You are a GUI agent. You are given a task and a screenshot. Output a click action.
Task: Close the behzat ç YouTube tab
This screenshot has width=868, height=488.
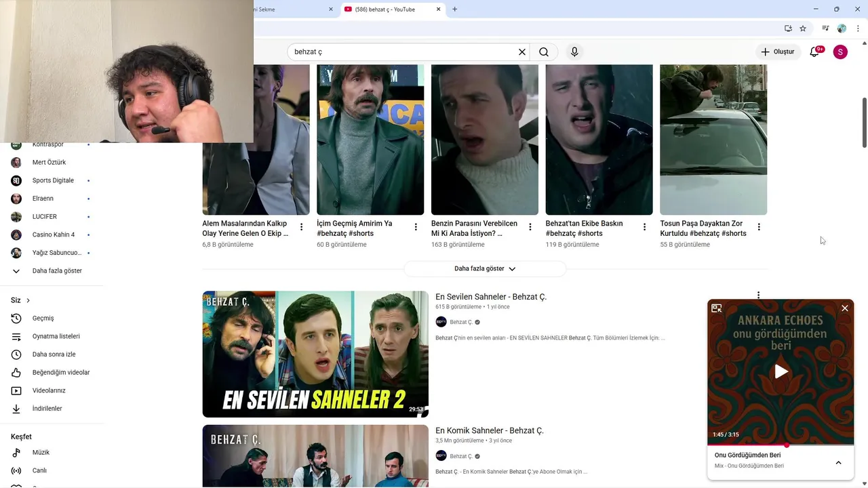pyautogui.click(x=438, y=9)
